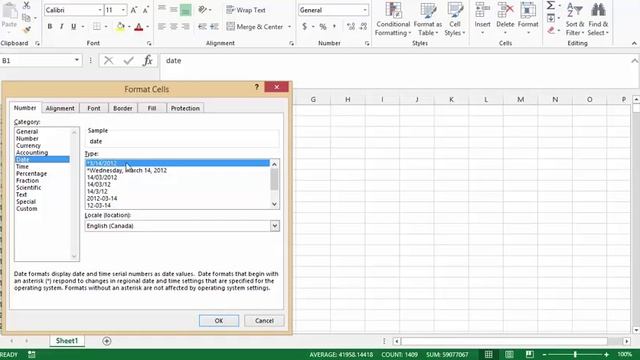Click the Type list scroll down arrow
This screenshot has width=640, height=360.
coord(275,204)
